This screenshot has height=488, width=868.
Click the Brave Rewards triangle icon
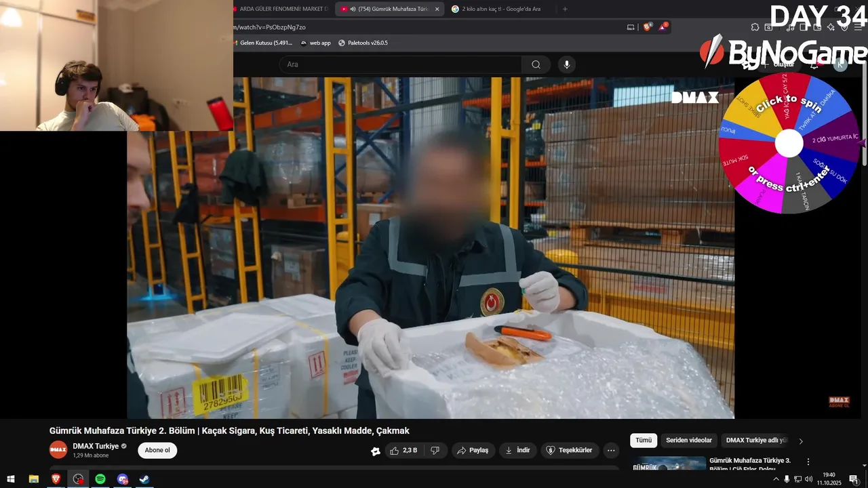click(x=663, y=27)
